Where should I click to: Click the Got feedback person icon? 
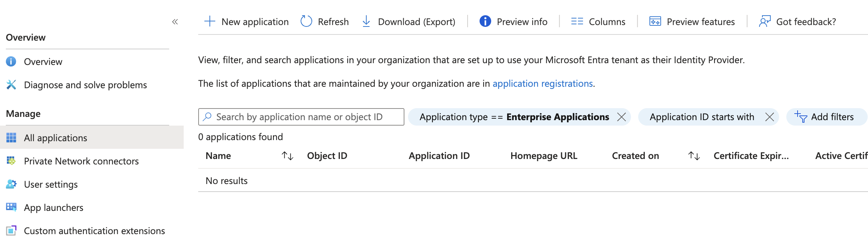click(765, 21)
